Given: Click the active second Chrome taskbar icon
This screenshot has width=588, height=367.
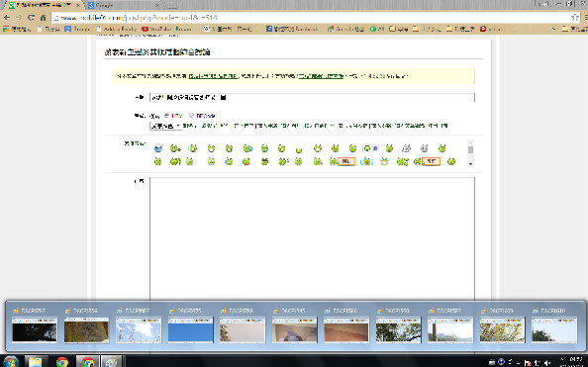Looking at the screenshot, I should [88, 362].
